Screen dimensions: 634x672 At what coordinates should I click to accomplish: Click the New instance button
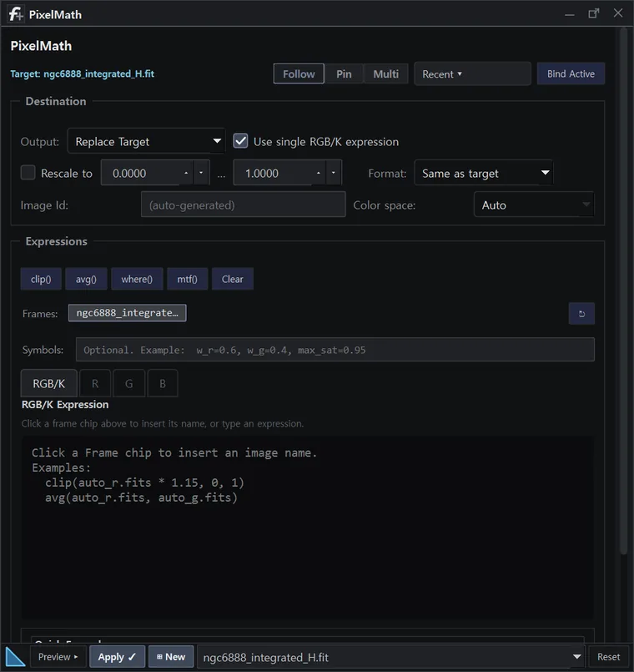tap(171, 657)
